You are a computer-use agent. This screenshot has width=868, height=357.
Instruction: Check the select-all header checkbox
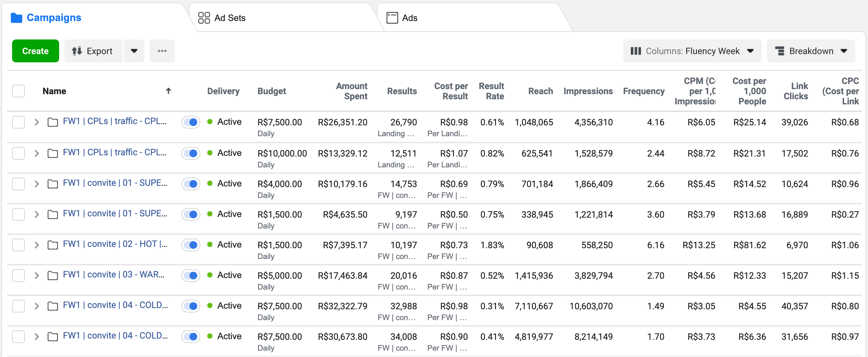coord(18,91)
